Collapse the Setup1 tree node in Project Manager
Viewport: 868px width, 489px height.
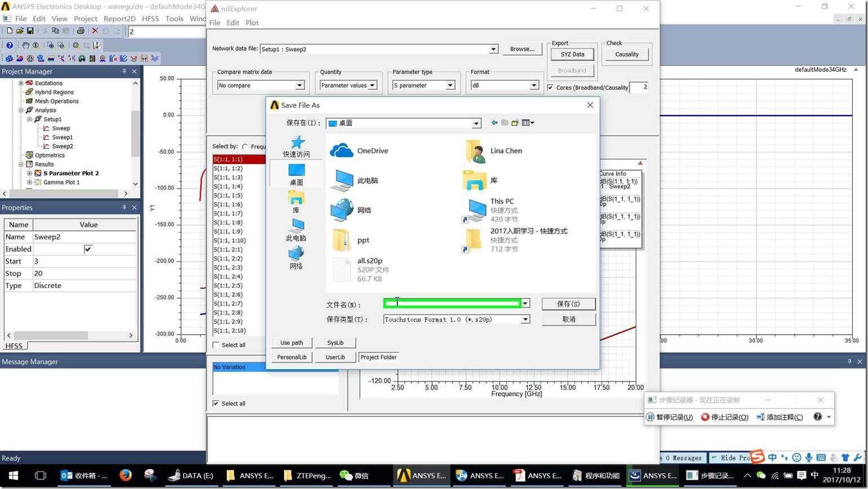(30, 119)
